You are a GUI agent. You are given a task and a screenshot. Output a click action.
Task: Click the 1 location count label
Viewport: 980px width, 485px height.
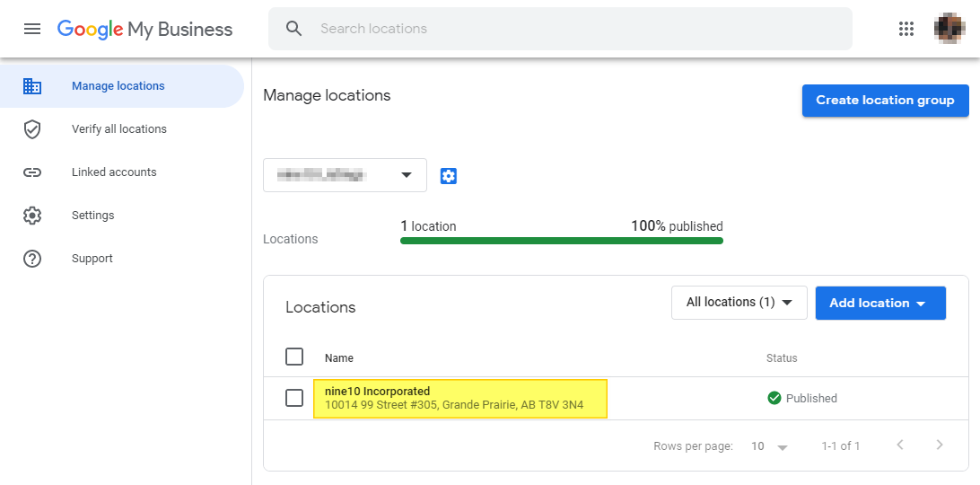tap(428, 226)
